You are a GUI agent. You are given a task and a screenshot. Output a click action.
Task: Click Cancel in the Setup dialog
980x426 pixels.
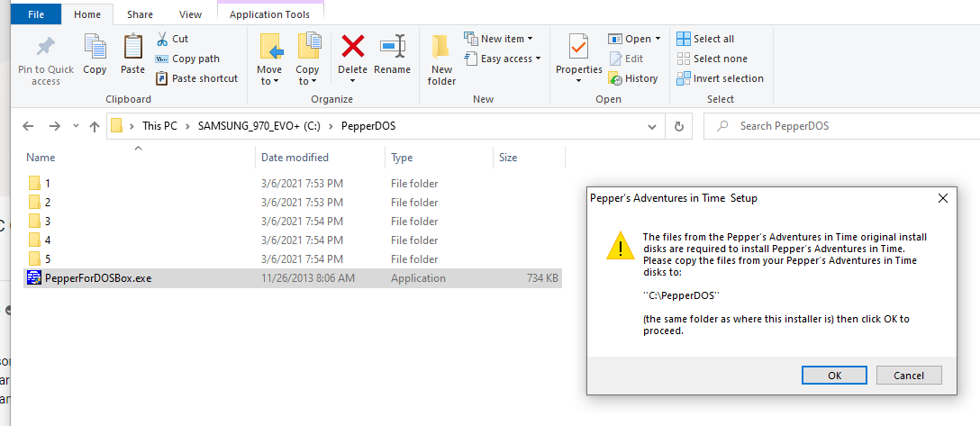coord(909,376)
